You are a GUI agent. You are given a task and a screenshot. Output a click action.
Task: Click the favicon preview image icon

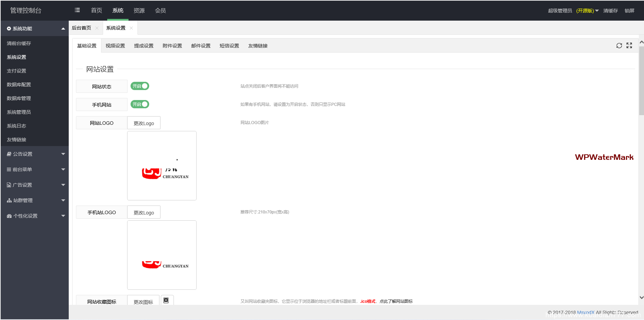click(166, 300)
